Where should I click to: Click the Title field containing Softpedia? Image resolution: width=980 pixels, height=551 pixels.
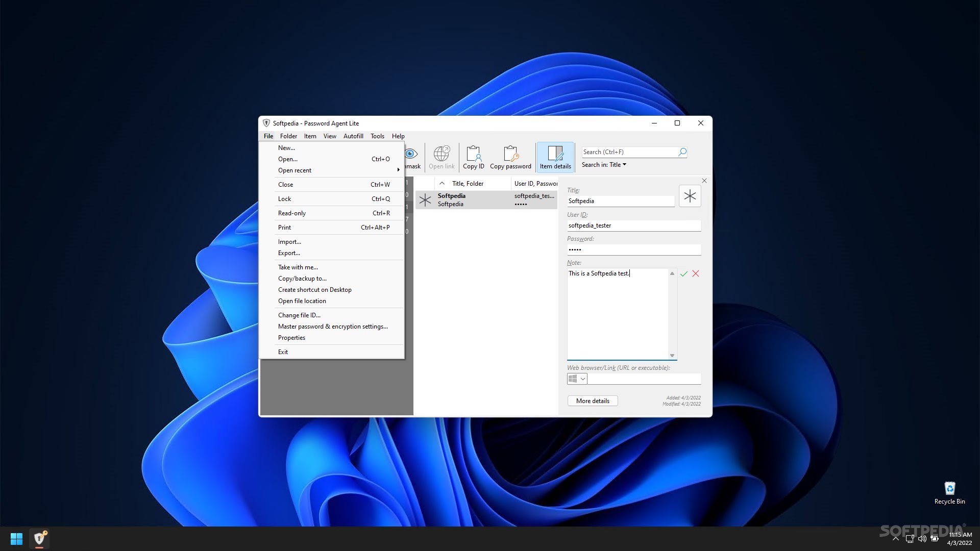click(621, 201)
